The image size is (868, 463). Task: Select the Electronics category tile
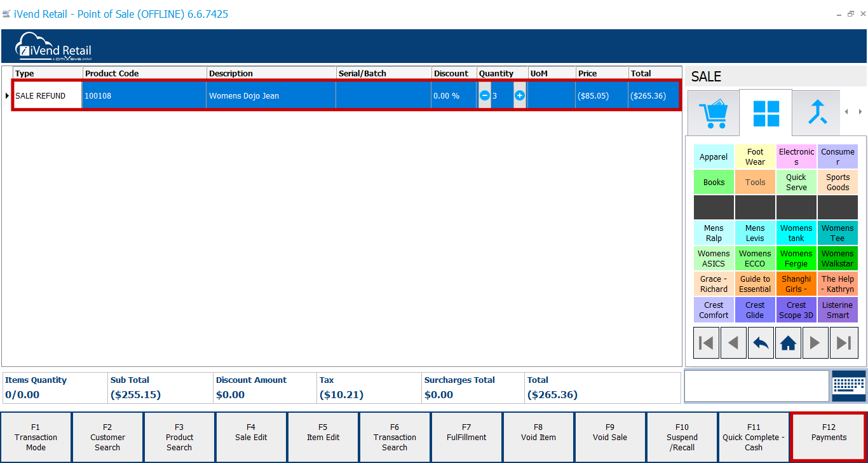coord(796,156)
